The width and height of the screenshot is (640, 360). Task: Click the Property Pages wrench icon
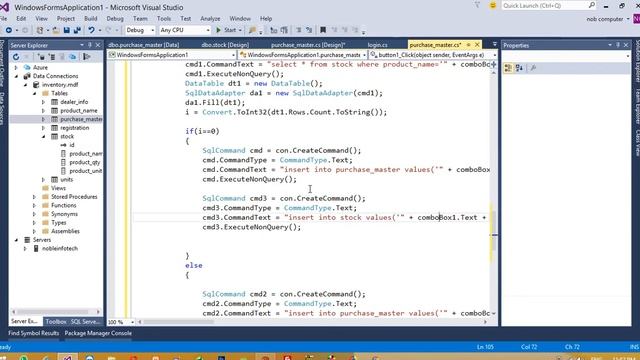coord(533,68)
